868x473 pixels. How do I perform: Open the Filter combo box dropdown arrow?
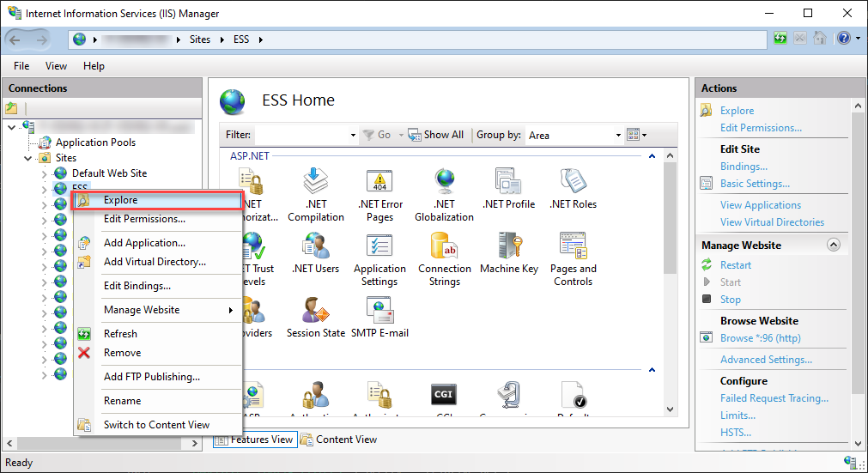tap(353, 135)
